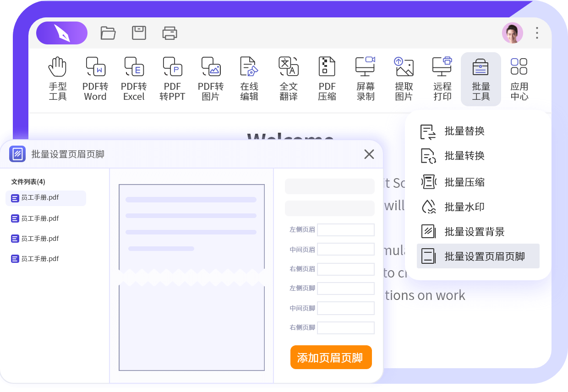Select the highlighted first 员工手册.pdf file
Viewport: 568px width, 392px height.
[46, 198]
